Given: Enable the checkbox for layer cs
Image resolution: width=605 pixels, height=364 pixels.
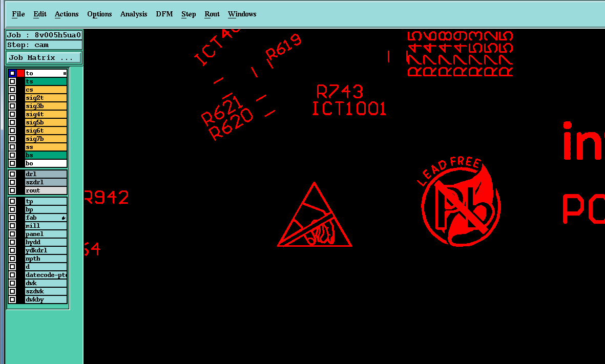Looking at the screenshot, I should click(x=12, y=90).
